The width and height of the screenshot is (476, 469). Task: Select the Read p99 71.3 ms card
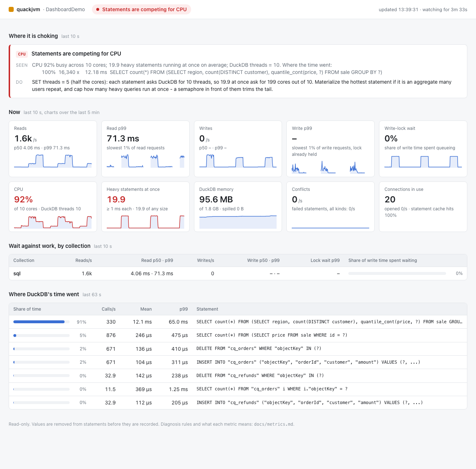(x=145, y=149)
